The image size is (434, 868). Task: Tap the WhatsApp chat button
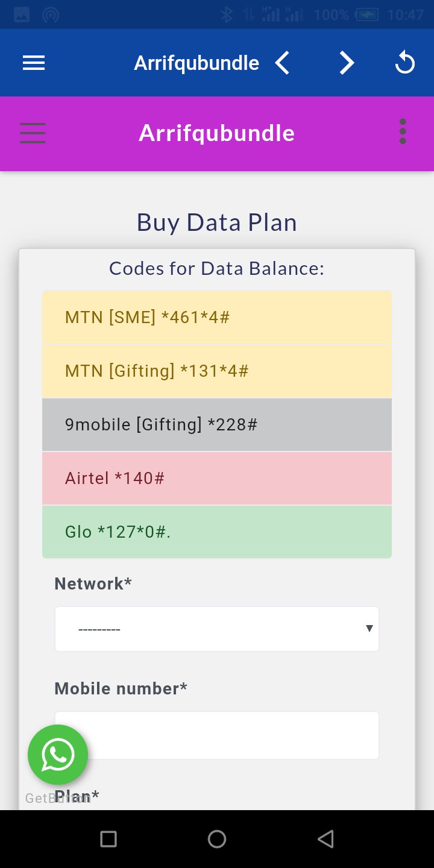[x=58, y=755]
